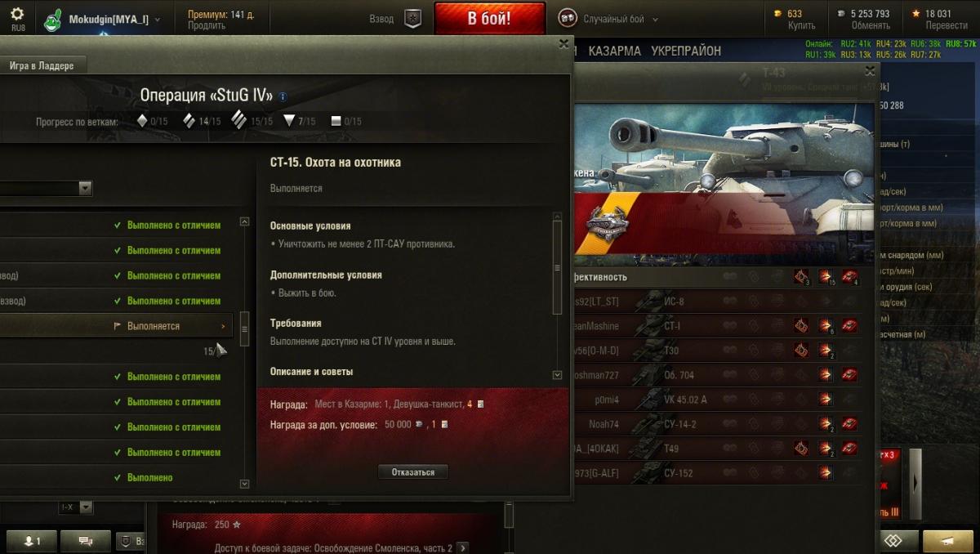Select the third branch progress icon 15/15
This screenshot has height=554, width=980.
(238, 120)
